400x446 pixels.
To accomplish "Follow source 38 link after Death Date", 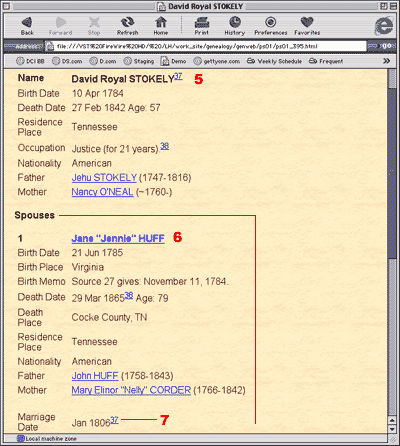I will [129, 295].
